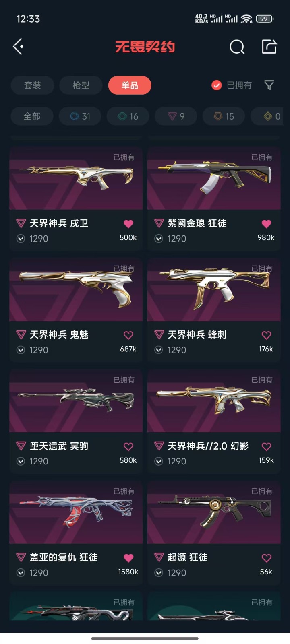The width and height of the screenshot is (290, 644).
Task: Tap the back arrow icon
Action: [18, 47]
